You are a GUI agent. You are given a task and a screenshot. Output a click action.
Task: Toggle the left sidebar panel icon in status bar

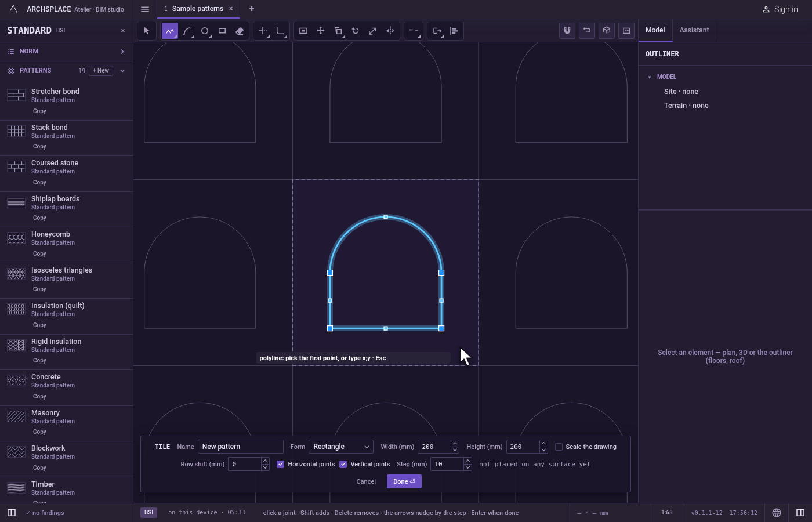(x=11, y=513)
